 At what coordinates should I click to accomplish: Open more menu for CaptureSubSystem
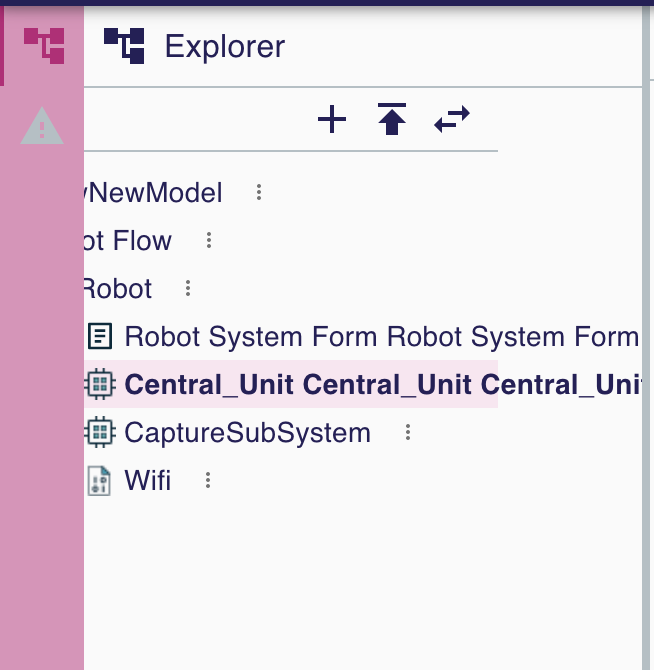408,432
